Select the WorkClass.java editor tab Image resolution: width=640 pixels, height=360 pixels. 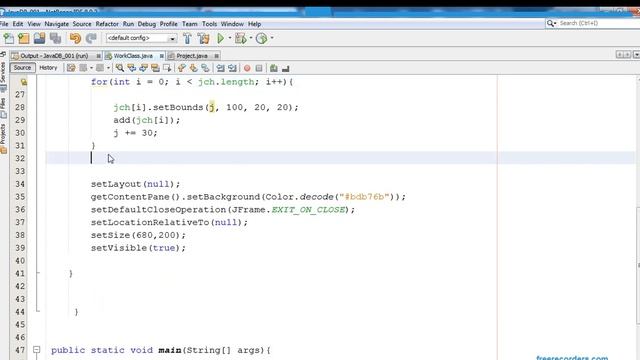[x=133, y=56]
